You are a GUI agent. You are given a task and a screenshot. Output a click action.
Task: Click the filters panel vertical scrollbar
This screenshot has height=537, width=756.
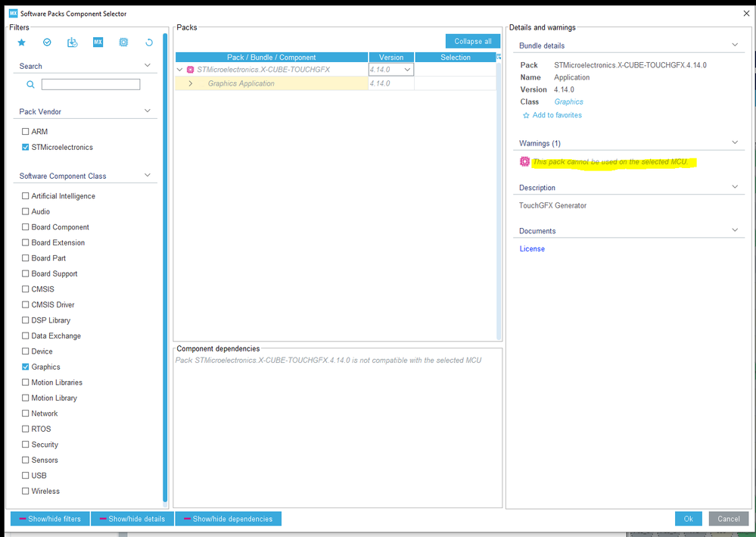[165, 268]
